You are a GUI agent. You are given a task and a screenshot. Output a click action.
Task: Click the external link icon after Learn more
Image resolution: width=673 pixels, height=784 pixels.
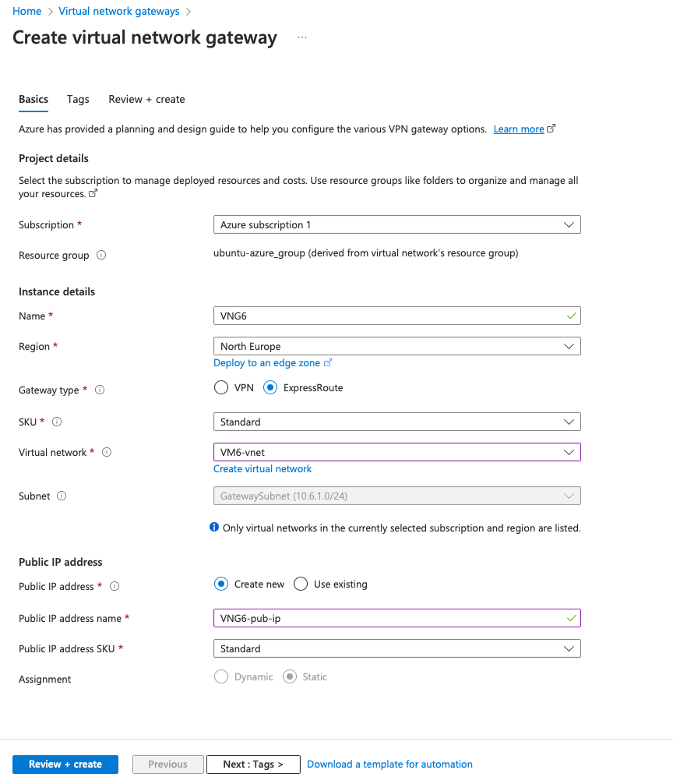coord(551,129)
